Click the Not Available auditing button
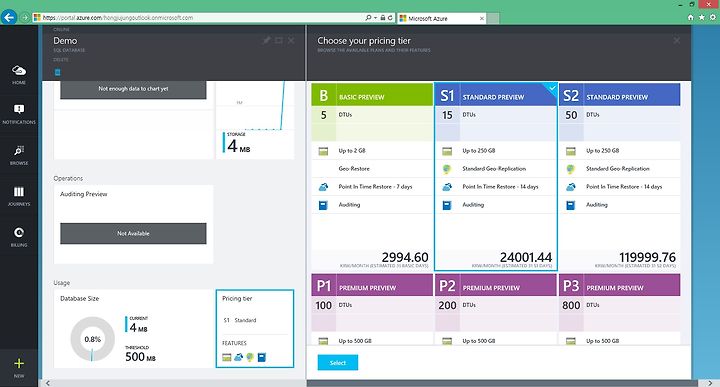This screenshot has width=720, height=387. pos(133,233)
